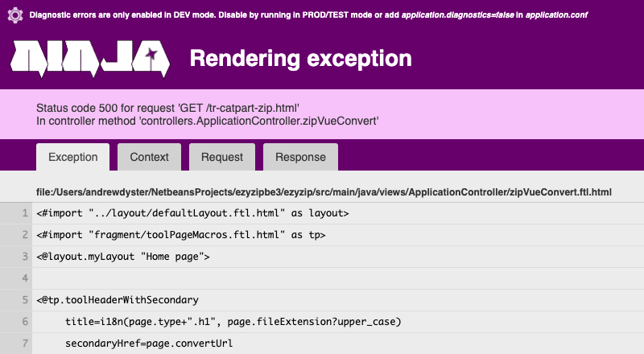Click the 'Rendering exception' heading
Screen dimensions: 644x354
(300, 58)
